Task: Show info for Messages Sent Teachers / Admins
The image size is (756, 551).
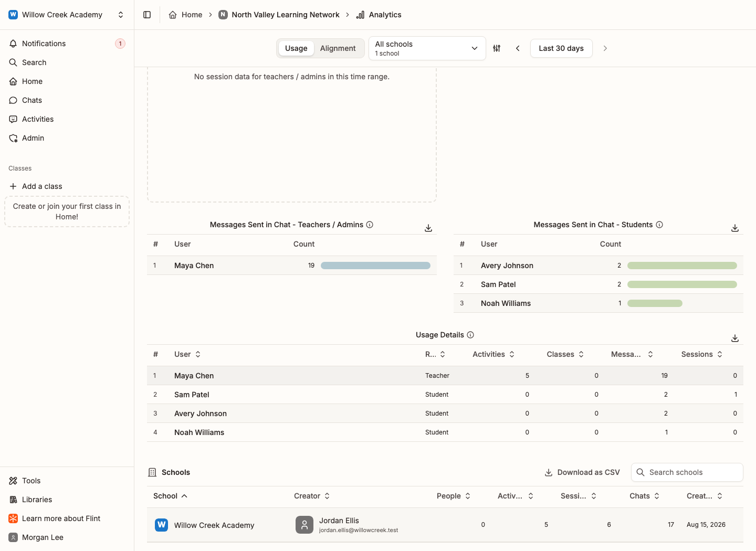Action: [370, 225]
